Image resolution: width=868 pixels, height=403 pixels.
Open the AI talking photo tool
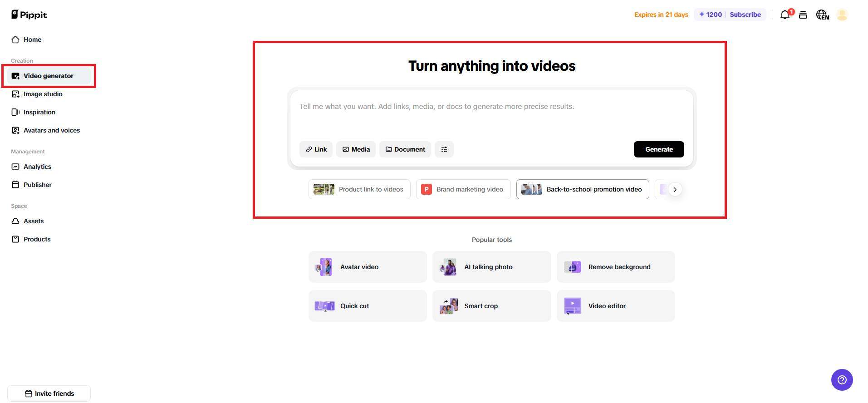click(x=491, y=267)
